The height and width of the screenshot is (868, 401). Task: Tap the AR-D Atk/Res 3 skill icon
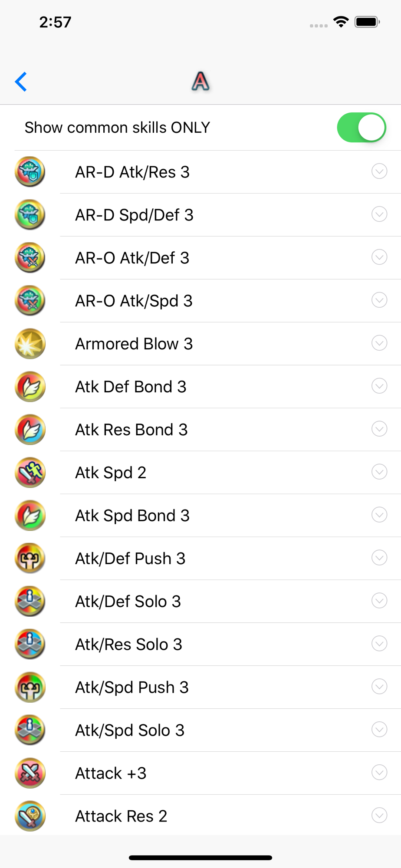point(30,172)
